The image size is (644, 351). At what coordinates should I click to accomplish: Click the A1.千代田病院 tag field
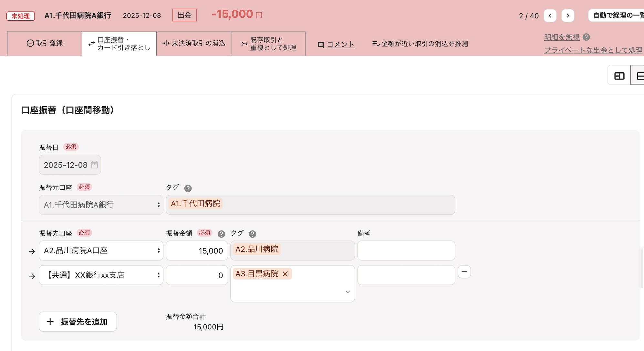[310, 205]
